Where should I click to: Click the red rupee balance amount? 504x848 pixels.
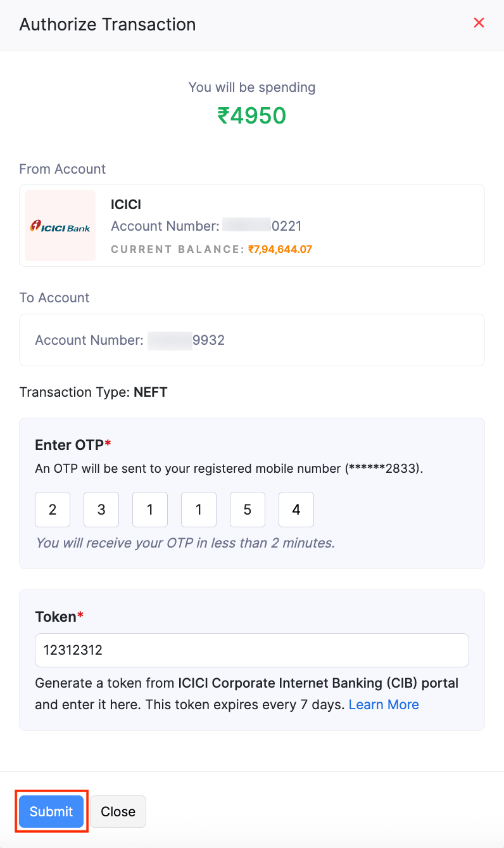click(279, 249)
